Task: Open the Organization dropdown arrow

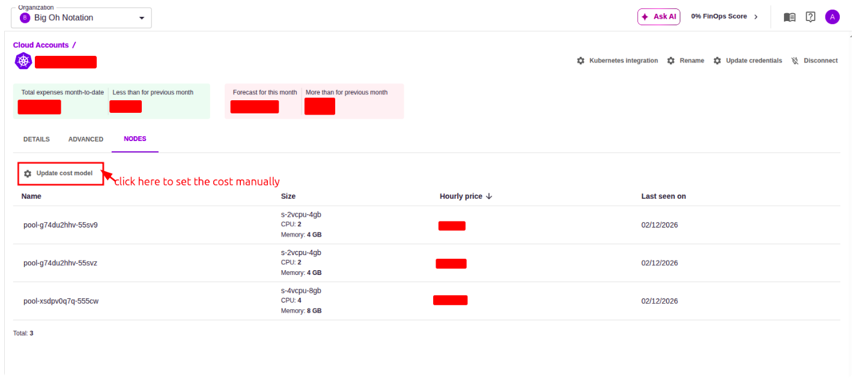Action: pos(142,18)
